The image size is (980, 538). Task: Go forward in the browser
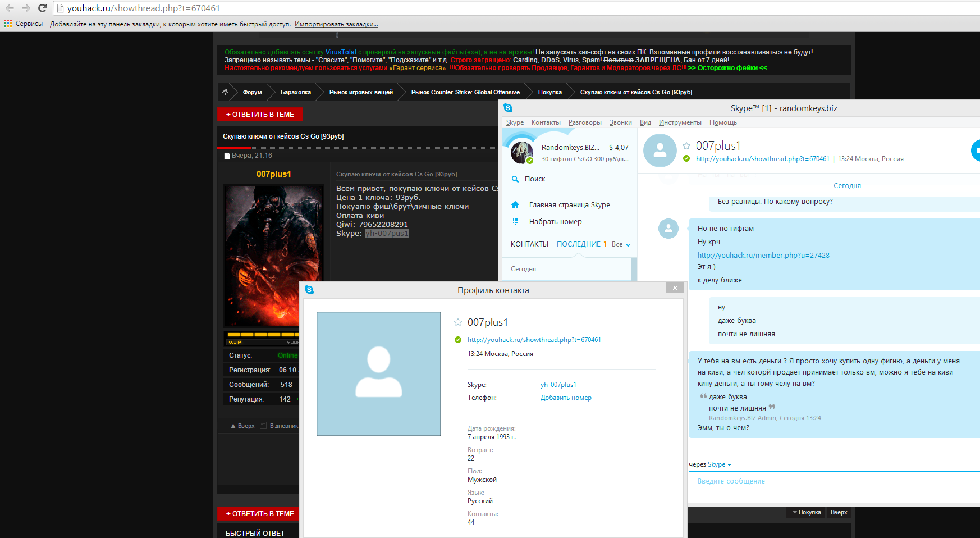26,8
